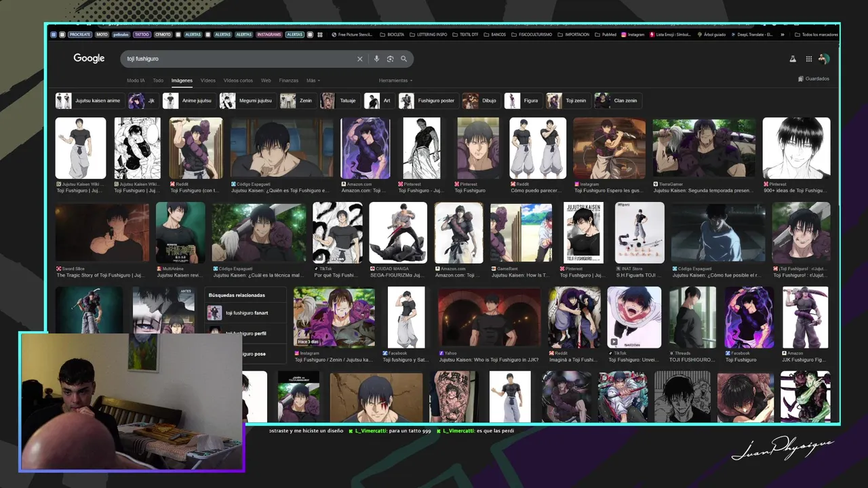868x488 pixels.
Task: Select the PROCREATE tab group
Action: coord(80,35)
